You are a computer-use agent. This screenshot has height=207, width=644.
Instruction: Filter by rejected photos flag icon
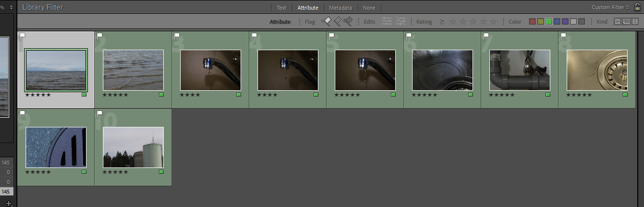tap(348, 21)
